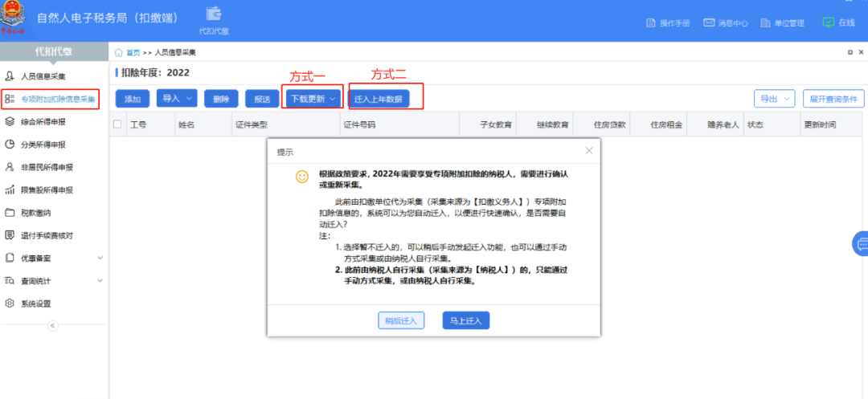This screenshot has height=399, width=868.
Task: Open the 单位管理 building icon
Action: pos(766,23)
